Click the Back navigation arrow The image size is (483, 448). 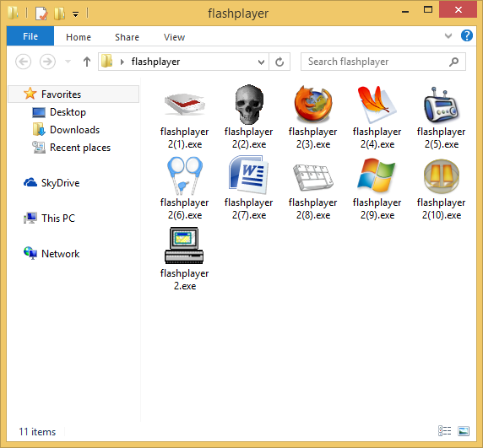click(x=23, y=62)
